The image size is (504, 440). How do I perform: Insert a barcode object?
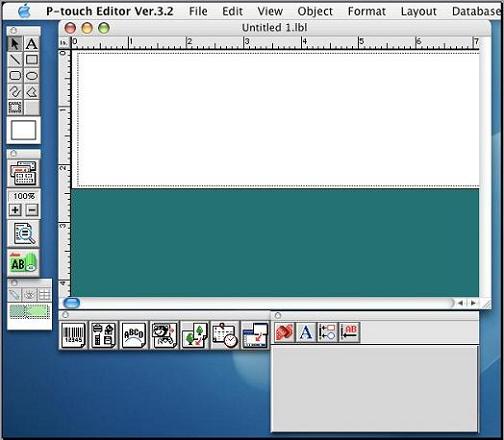coord(73,335)
